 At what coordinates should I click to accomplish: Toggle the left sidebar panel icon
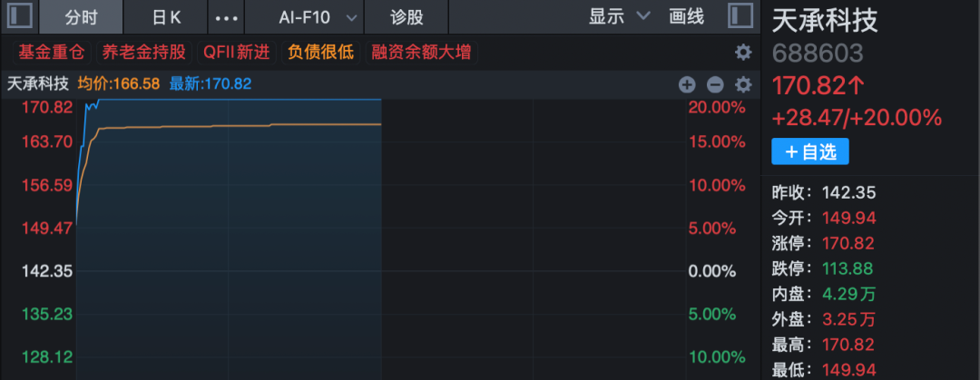(19, 16)
